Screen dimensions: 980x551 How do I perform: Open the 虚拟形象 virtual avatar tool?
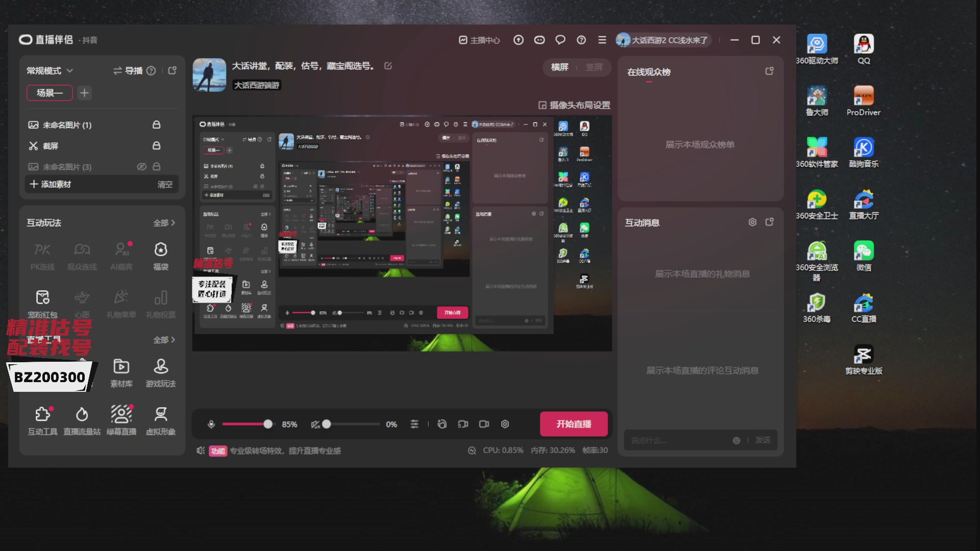pyautogui.click(x=161, y=414)
